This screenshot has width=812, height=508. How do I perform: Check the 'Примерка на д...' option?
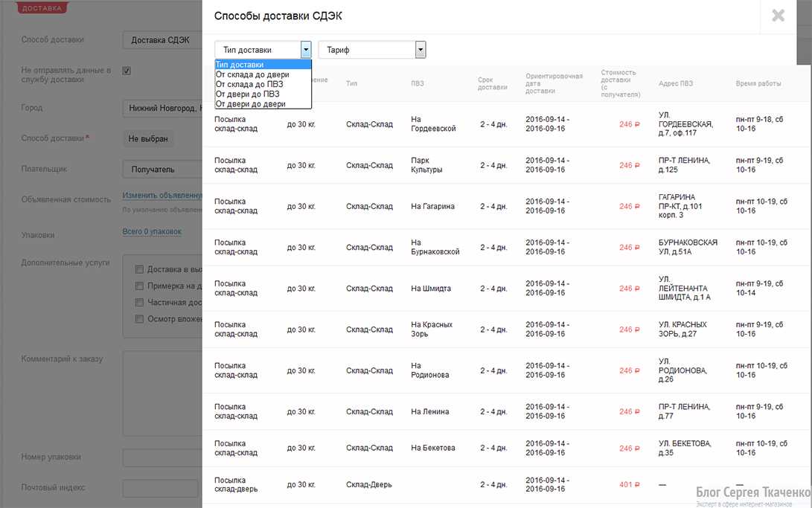point(139,286)
